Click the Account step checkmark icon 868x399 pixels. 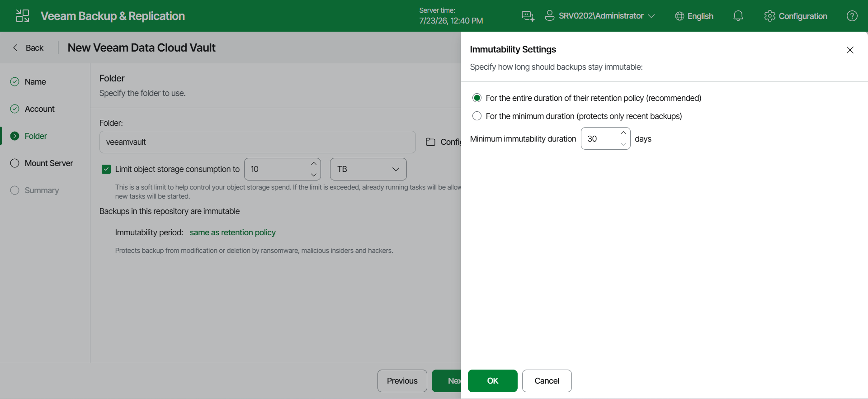click(15, 109)
